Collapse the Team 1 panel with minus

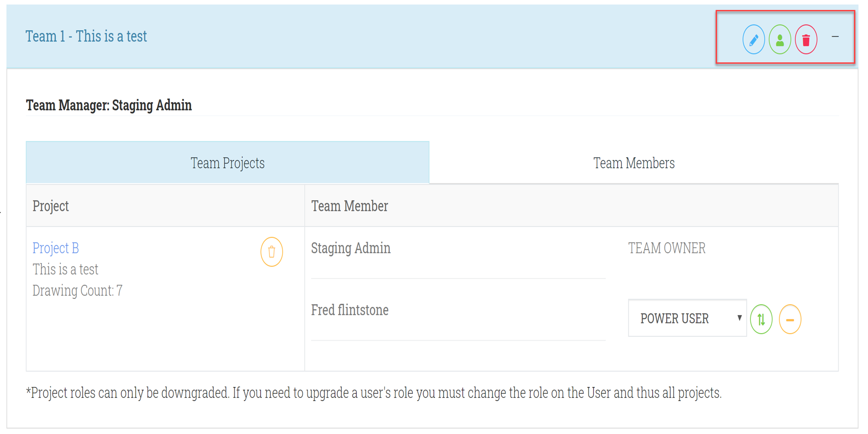pos(835,37)
